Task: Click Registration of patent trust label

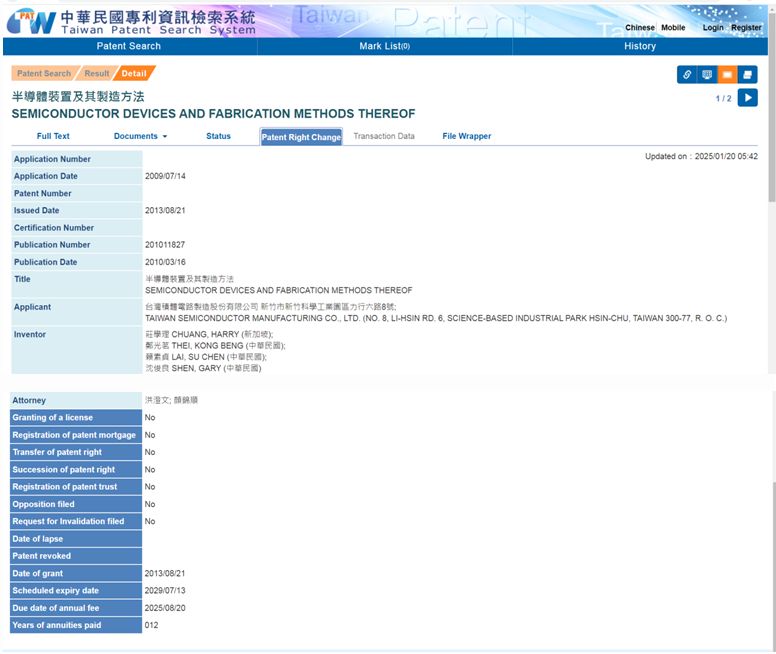Action: 76,487
